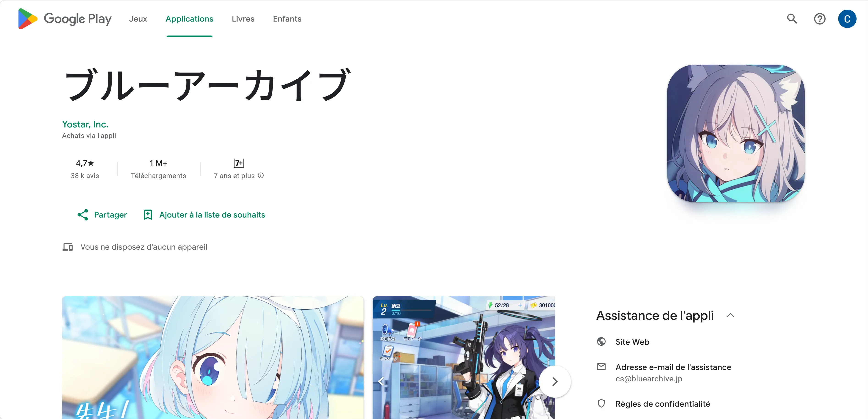Open info icon next to 7 ans et plus
The width and height of the screenshot is (868, 419).
(x=261, y=176)
